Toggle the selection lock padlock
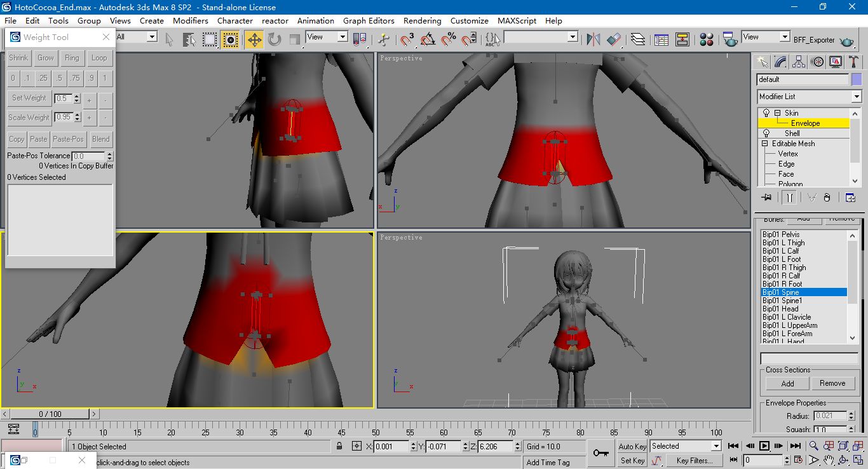Viewport: 868px width, 469px height. click(340, 446)
